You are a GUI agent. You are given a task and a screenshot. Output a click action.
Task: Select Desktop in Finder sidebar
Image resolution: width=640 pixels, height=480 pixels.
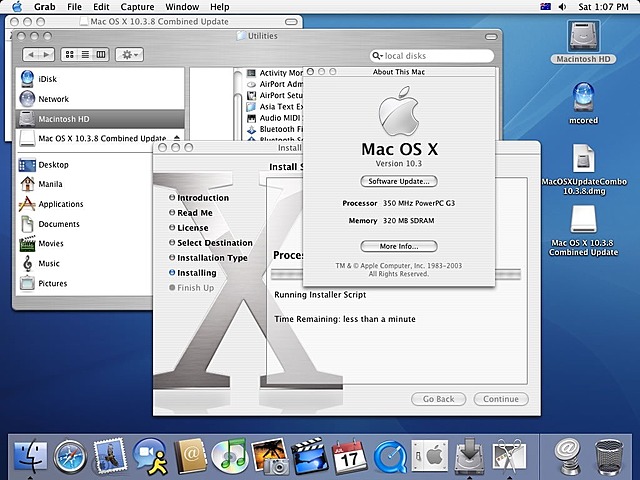click(84, 165)
